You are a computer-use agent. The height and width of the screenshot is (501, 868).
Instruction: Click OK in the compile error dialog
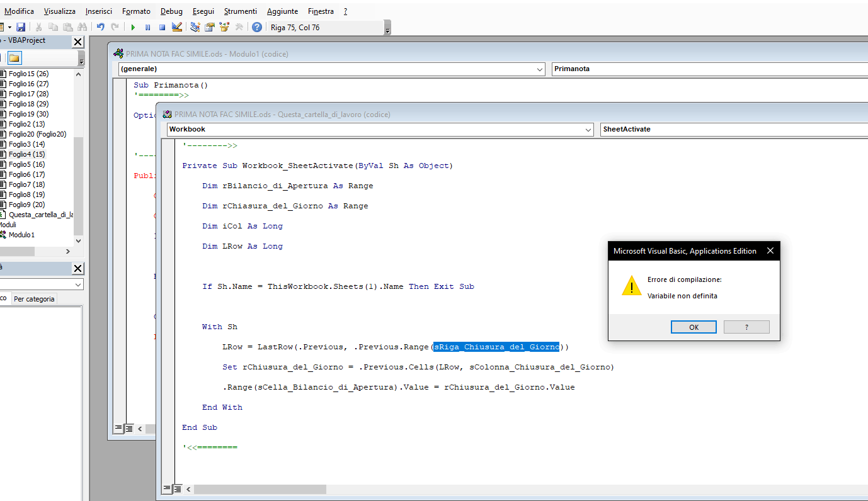[x=694, y=327]
